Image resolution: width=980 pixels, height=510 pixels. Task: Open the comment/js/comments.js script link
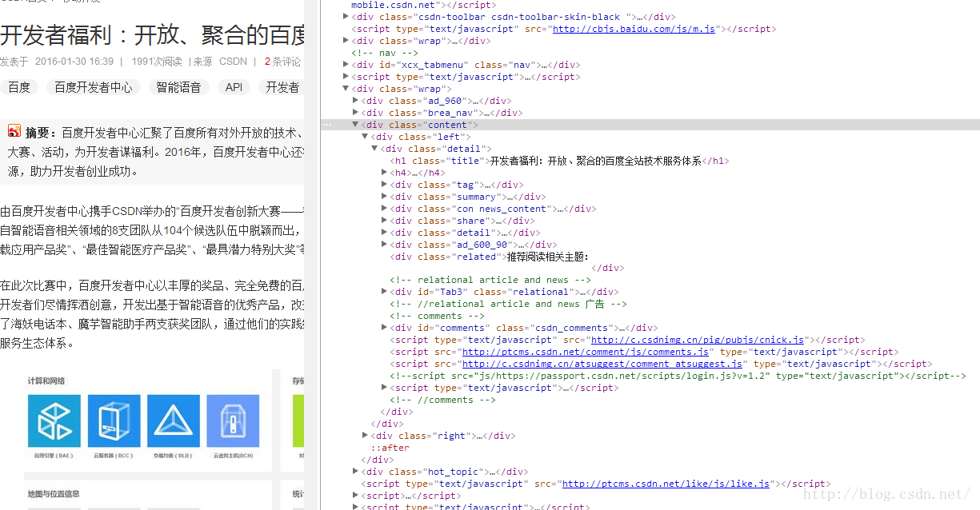tap(586, 352)
